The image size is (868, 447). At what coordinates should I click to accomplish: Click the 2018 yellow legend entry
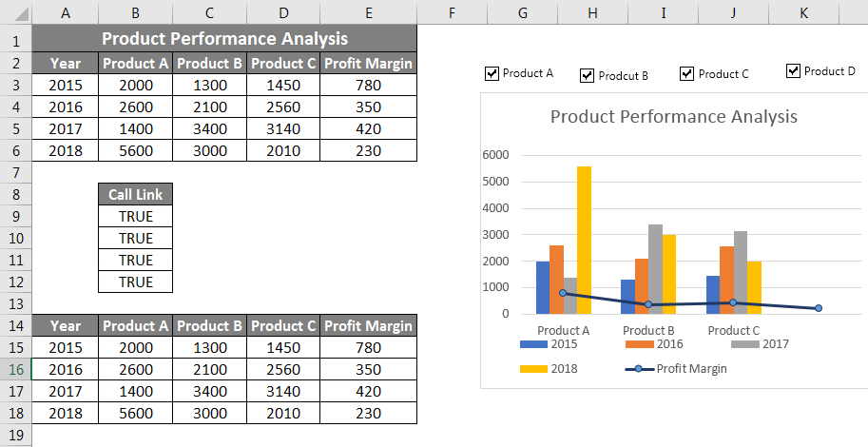pos(549,369)
